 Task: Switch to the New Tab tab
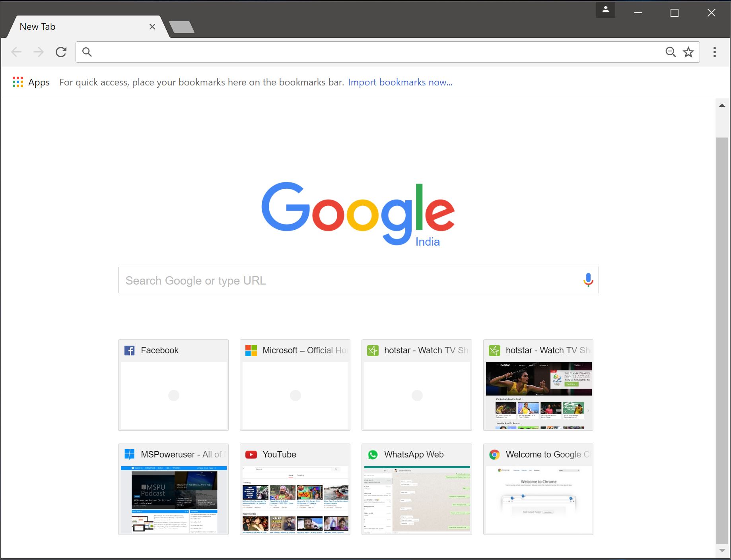[x=72, y=26]
